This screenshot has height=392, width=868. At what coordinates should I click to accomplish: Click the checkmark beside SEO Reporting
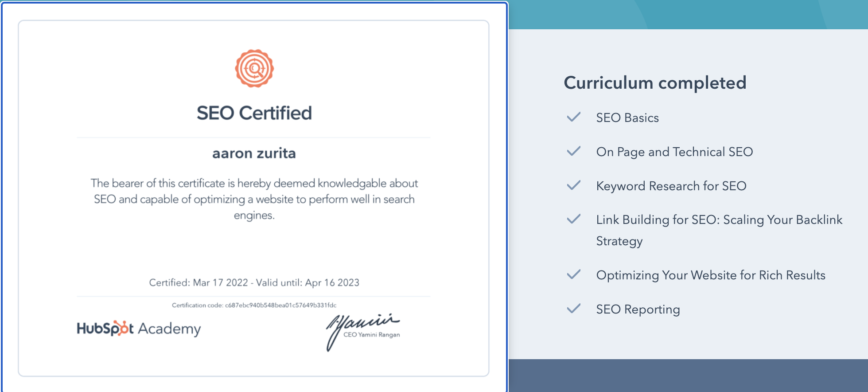[574, 309]
